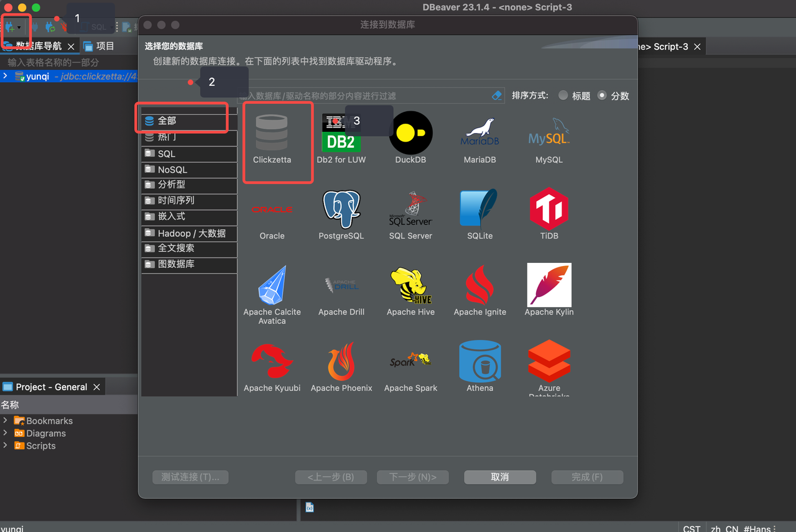
Task: Select the Apache Hive driver
Action: [x=410, y=287]
